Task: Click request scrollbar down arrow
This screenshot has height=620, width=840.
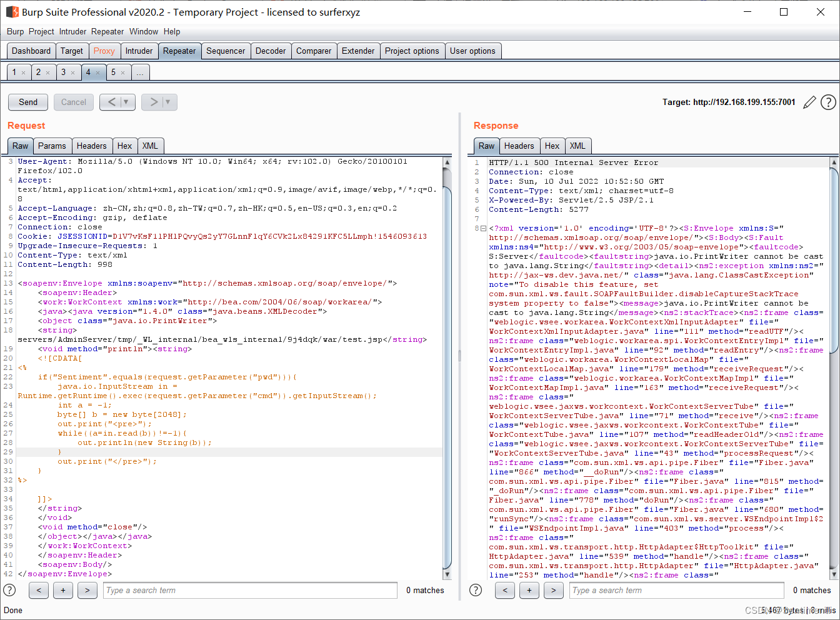Action: [447, 574]
